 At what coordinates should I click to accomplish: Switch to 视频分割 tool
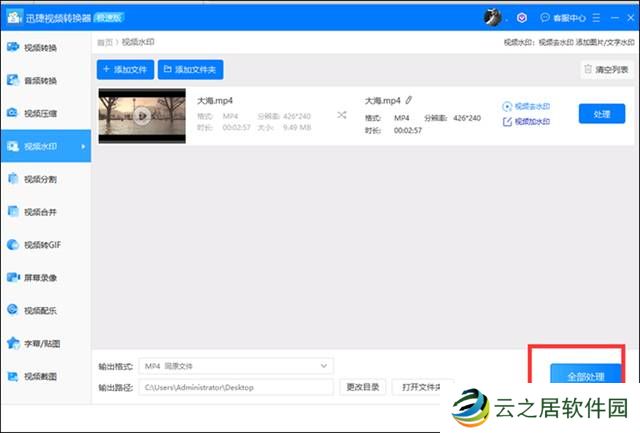click(x=40, y=179)
